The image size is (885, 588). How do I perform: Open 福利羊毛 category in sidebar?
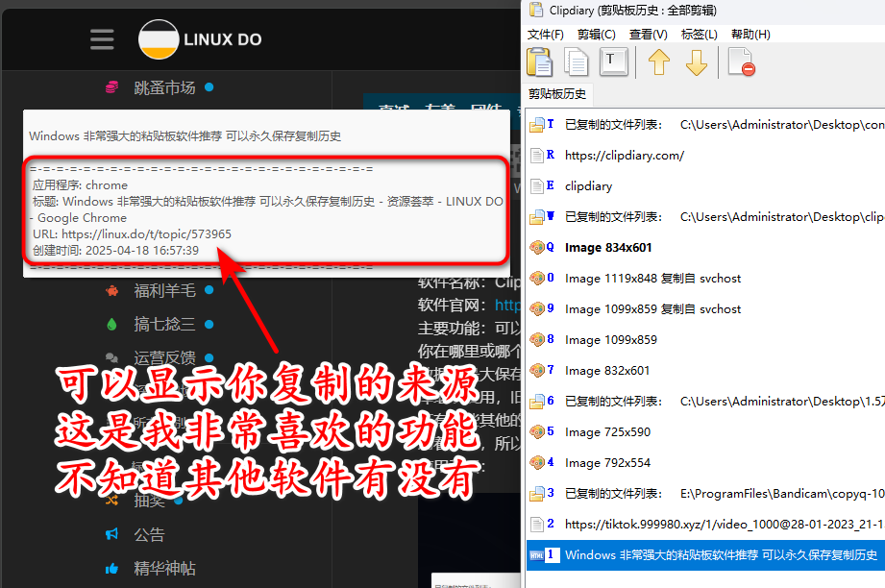tap(164, 290)
